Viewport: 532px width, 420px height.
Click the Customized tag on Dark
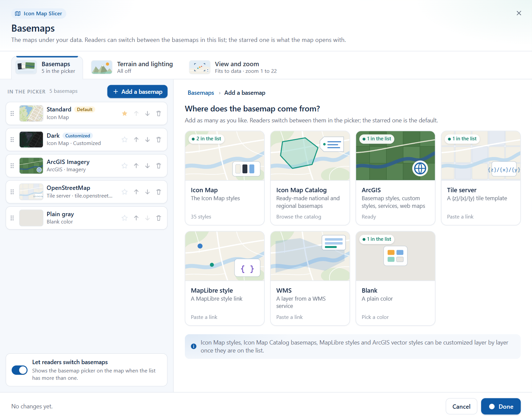coord(78,136)
